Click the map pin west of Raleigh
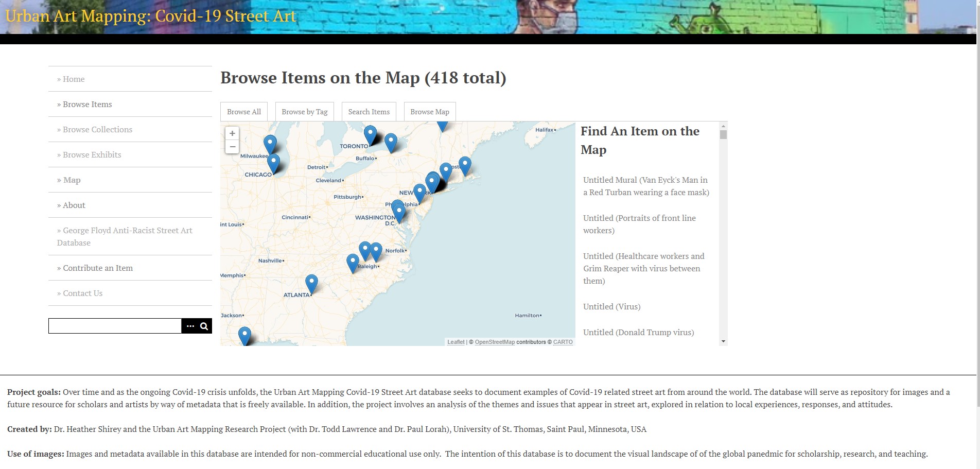Image resolution: width=980 pixels, height=469 pixels. 353,262
